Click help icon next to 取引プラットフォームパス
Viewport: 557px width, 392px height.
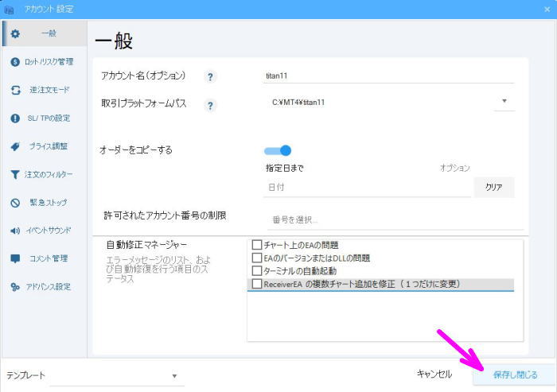210,106
